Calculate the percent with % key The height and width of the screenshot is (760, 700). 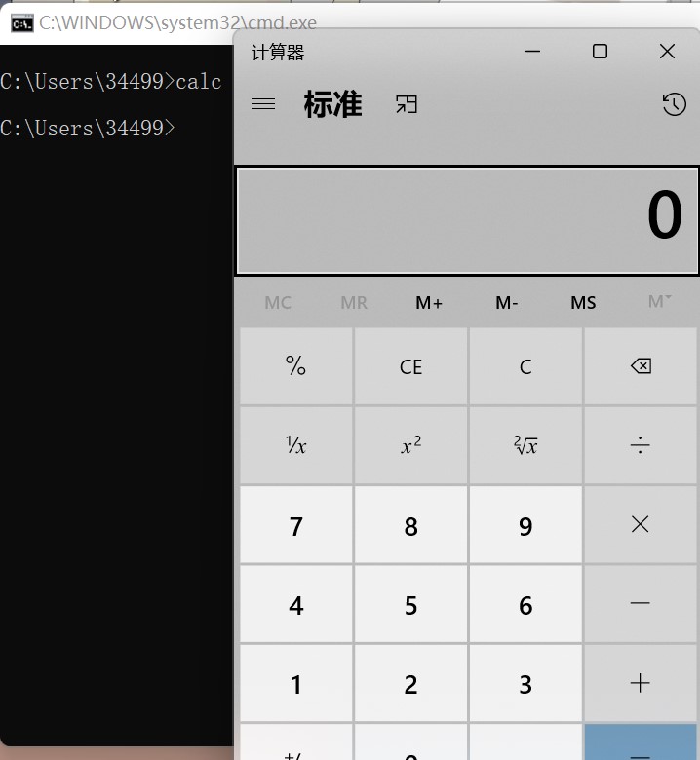(296, 366)
